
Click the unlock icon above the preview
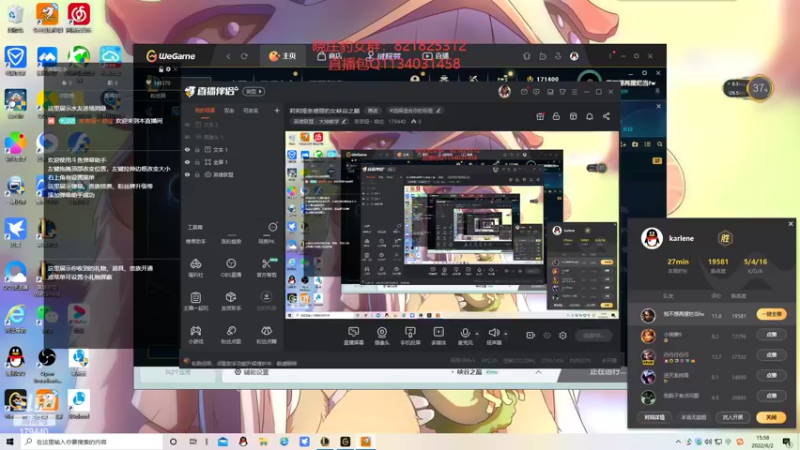pyautogui.click(x=556, y=116)
